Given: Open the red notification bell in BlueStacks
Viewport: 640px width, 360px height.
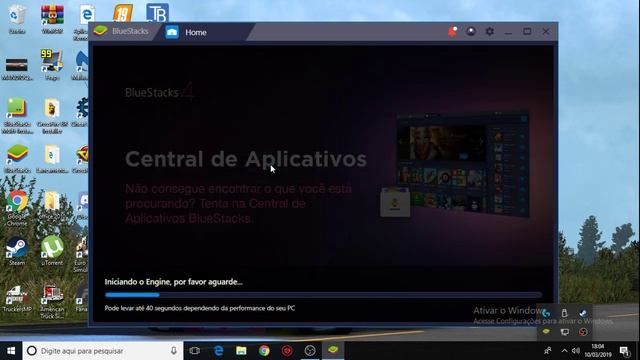Looking at the screenshot, I should coord(452,31).
